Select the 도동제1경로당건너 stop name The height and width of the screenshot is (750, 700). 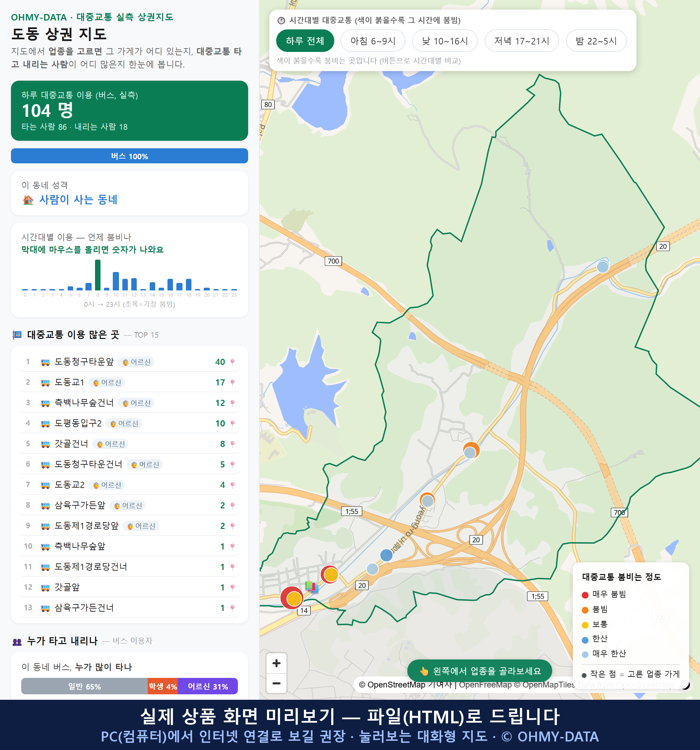coord(91,566)
